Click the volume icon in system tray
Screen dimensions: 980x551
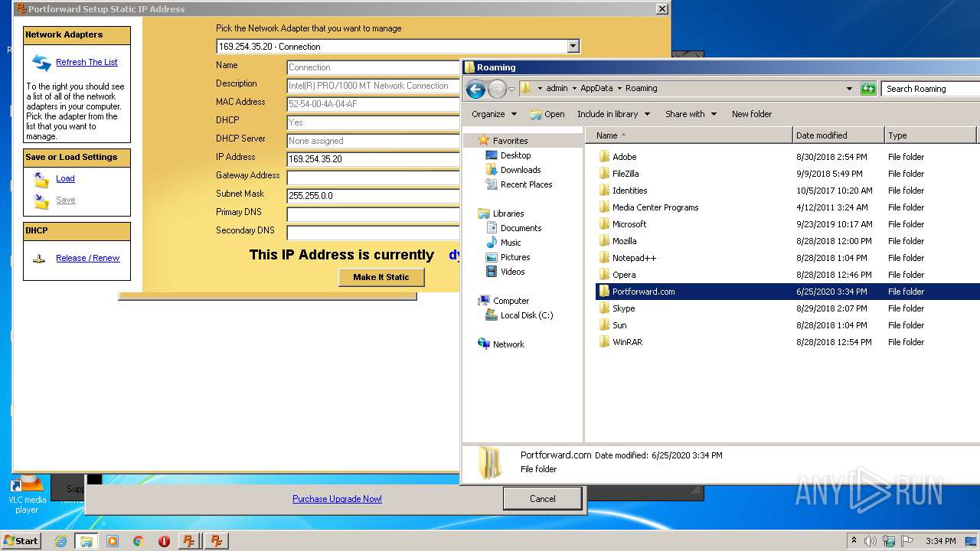click(x=871, y=541)
